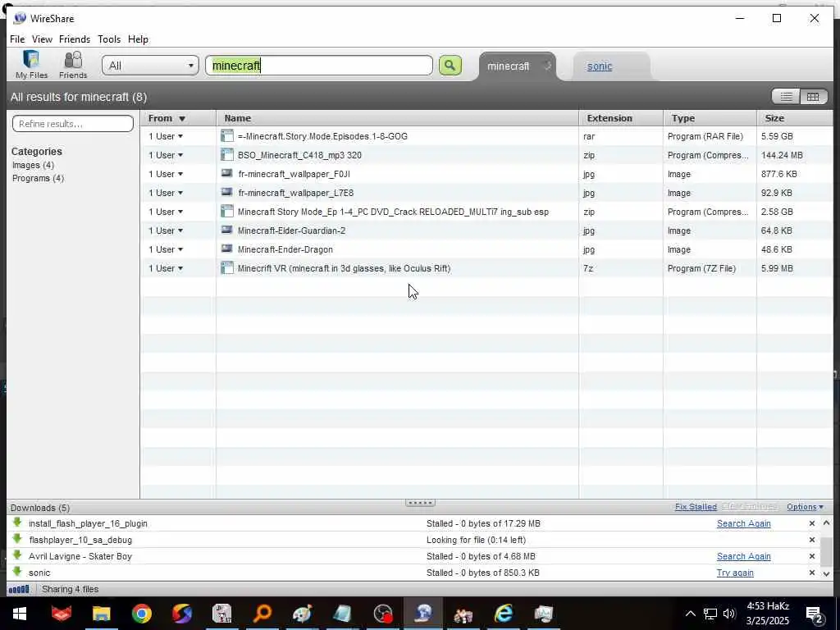Filter by Programs (4) category
840x630 pixels.
(38, 178)
